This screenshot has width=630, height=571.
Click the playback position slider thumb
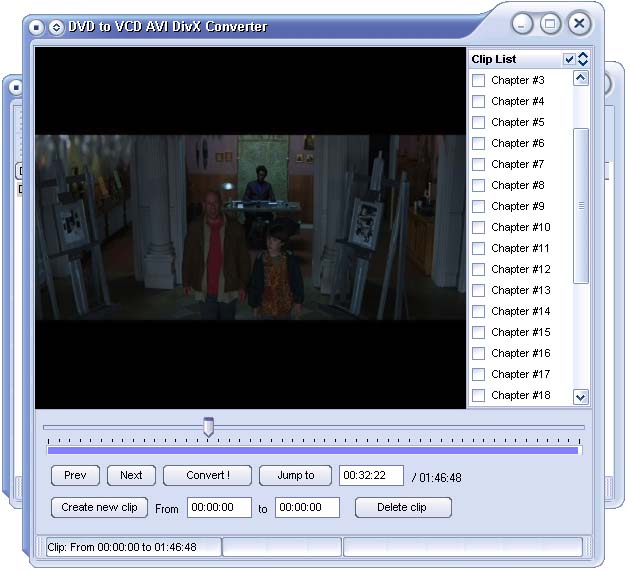(x=208, y=427)
